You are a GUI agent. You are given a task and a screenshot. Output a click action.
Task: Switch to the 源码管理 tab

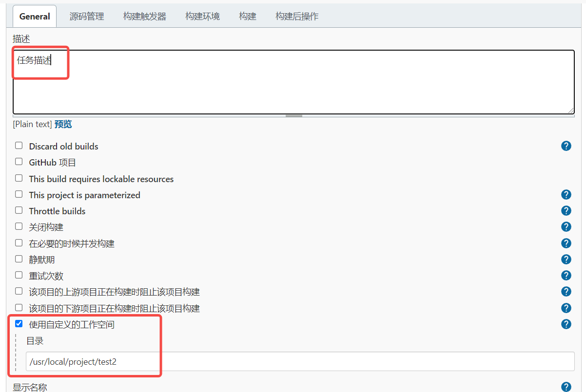[87, 17]
